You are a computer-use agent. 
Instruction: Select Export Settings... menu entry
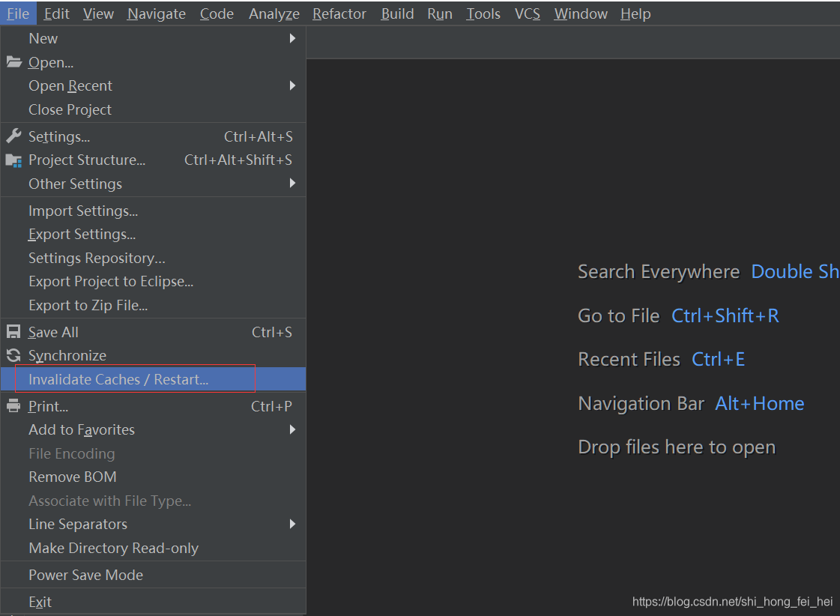pos(153,234)
